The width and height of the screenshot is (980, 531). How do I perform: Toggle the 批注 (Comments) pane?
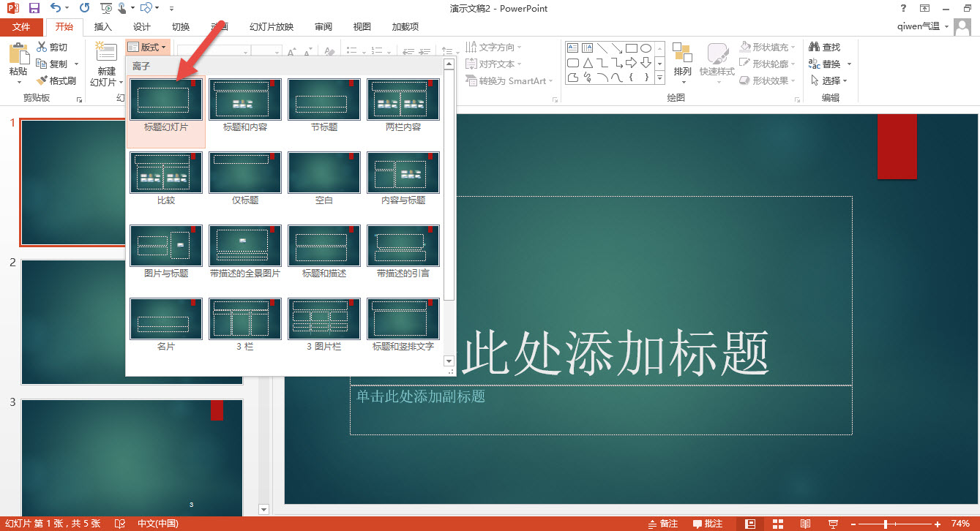(x=707, y=524)
